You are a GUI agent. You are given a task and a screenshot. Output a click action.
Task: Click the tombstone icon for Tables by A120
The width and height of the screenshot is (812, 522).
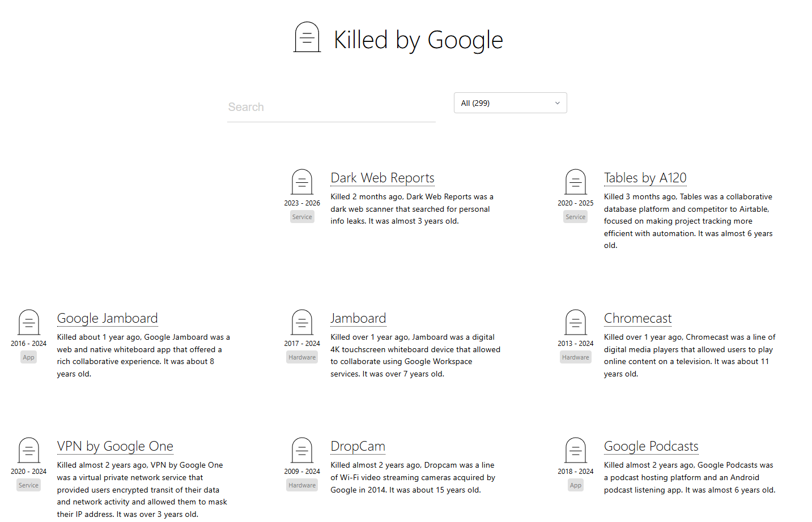(575, 182)
